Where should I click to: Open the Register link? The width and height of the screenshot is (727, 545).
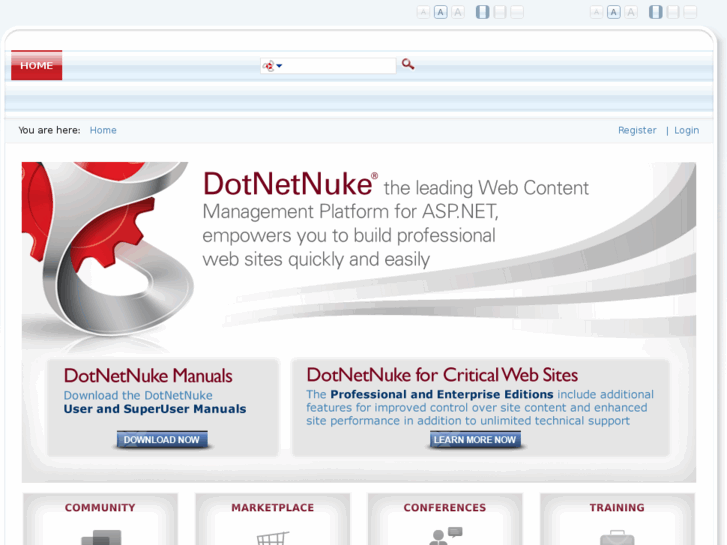637,130
